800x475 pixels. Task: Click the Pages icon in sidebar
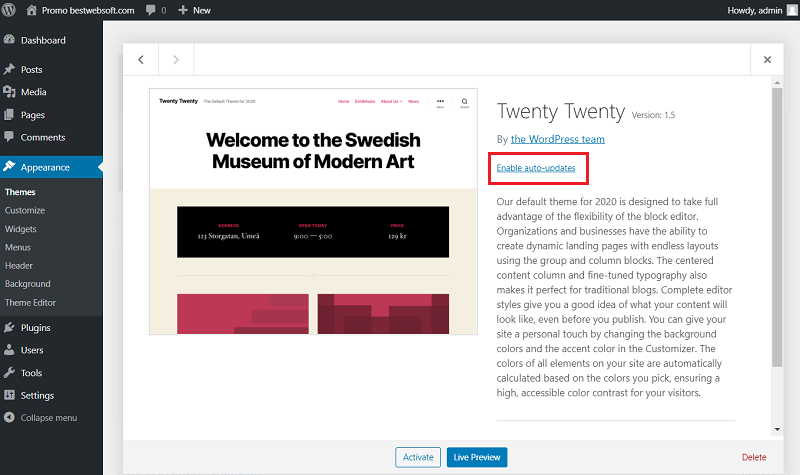tap(9, 114)
